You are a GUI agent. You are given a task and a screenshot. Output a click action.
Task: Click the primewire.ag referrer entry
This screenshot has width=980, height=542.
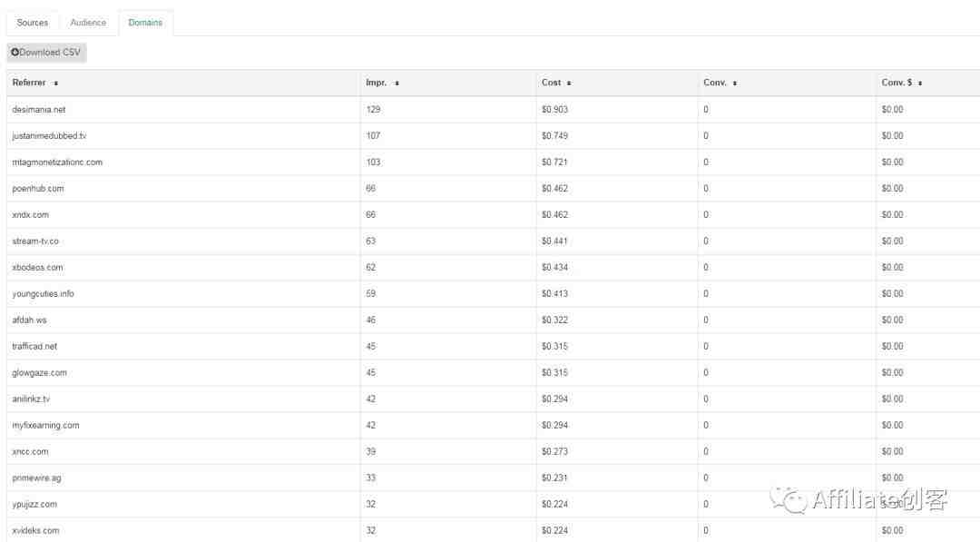pyautogui.click(x=36, y=478)
